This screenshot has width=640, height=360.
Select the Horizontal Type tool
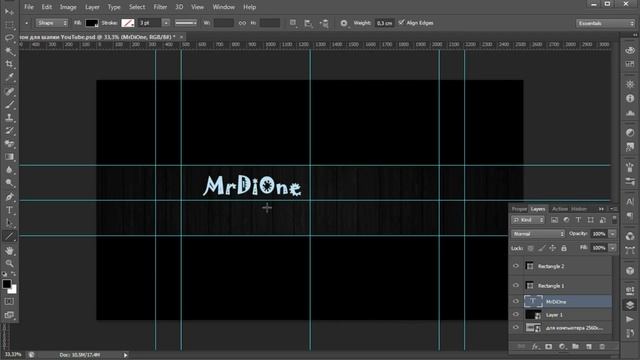pyautogui.click(x=9, y=210)
